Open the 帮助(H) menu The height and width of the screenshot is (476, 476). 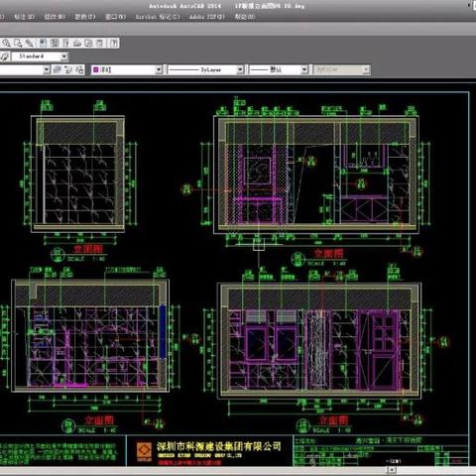[x=245, y=17]
